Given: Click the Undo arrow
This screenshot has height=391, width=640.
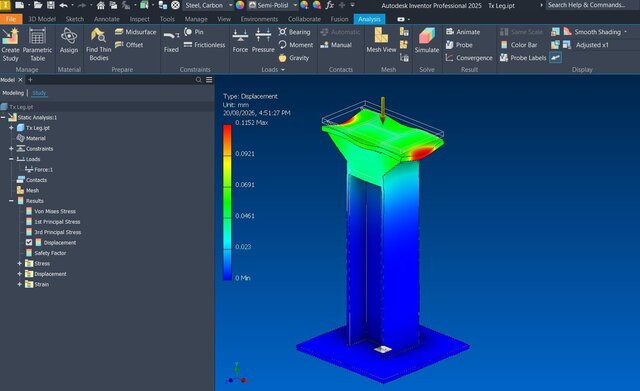Looking at the screenshot, I should tap(64, 5).
